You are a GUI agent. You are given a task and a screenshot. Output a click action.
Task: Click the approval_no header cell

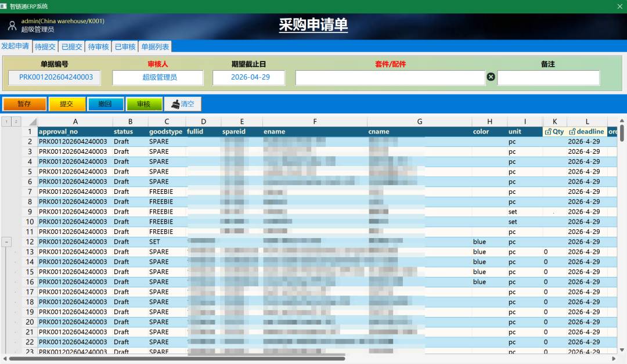click(x=75, y=132)
